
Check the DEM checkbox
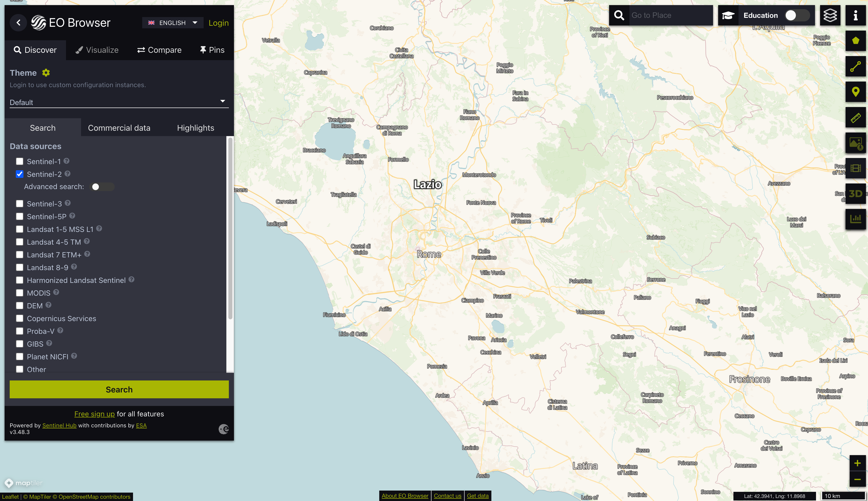point(20,306)
